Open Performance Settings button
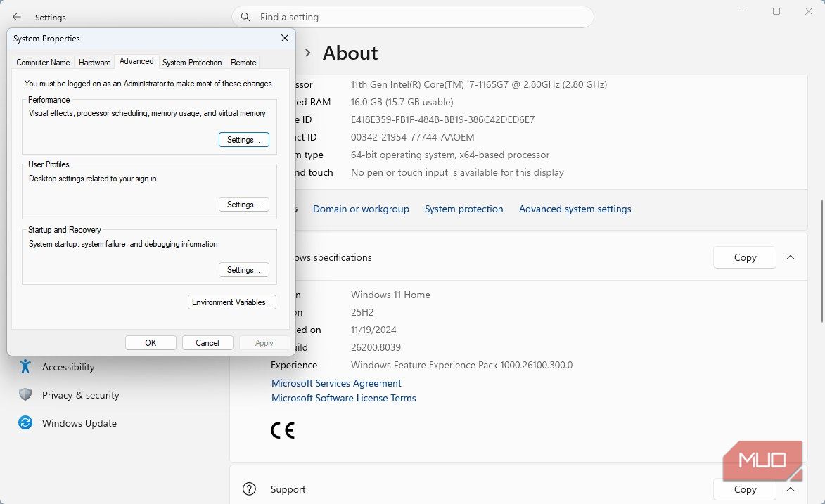Screen dimensions: 825x504 click(x=243, y=139)
